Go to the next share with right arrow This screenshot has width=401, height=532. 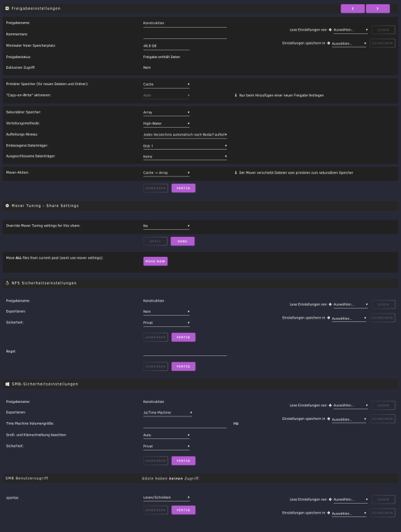click(x=378, y=9)
